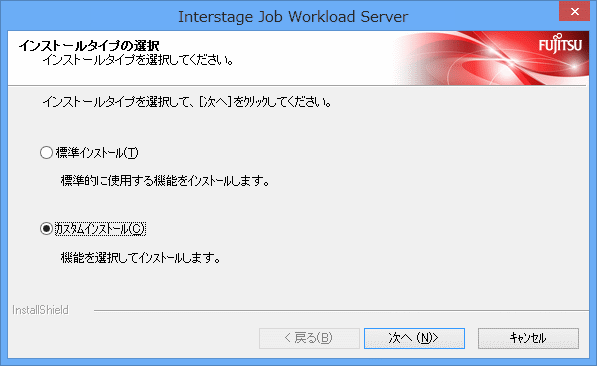Click the インストールタイプの選択 bold heading
The width and height of the screenshot is (597, 366).
89,46
